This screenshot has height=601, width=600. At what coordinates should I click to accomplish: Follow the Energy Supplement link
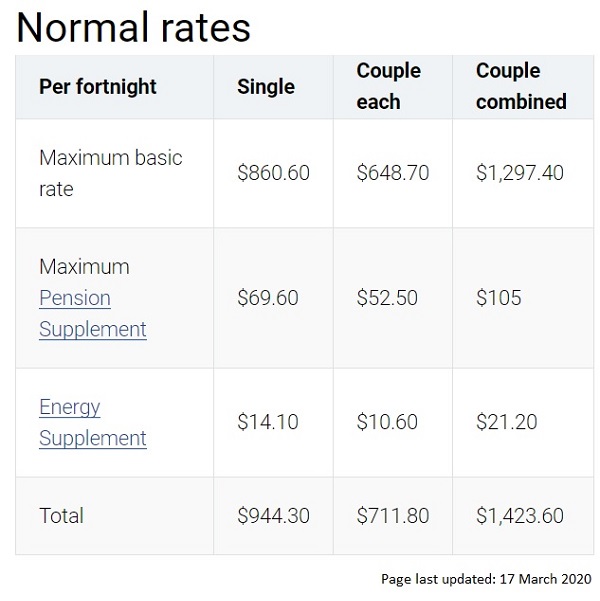pos(92,422)
